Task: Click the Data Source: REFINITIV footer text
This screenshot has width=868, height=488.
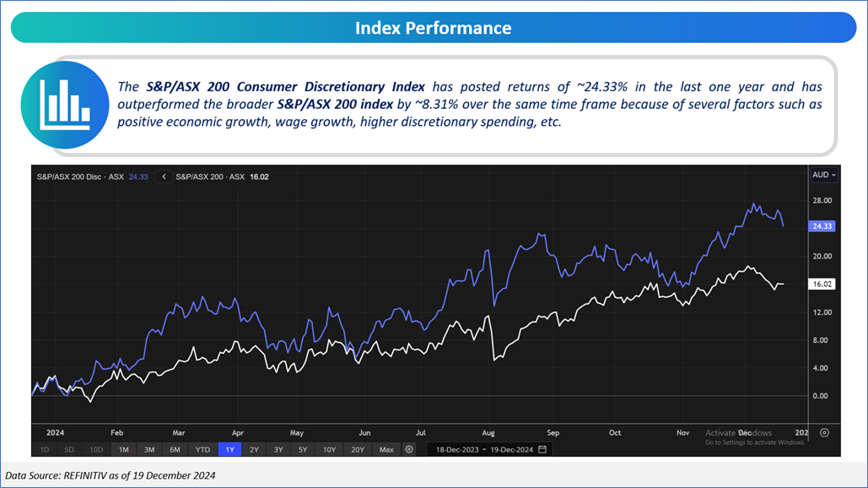Action: pyautogui.click(x=111, y=475)
